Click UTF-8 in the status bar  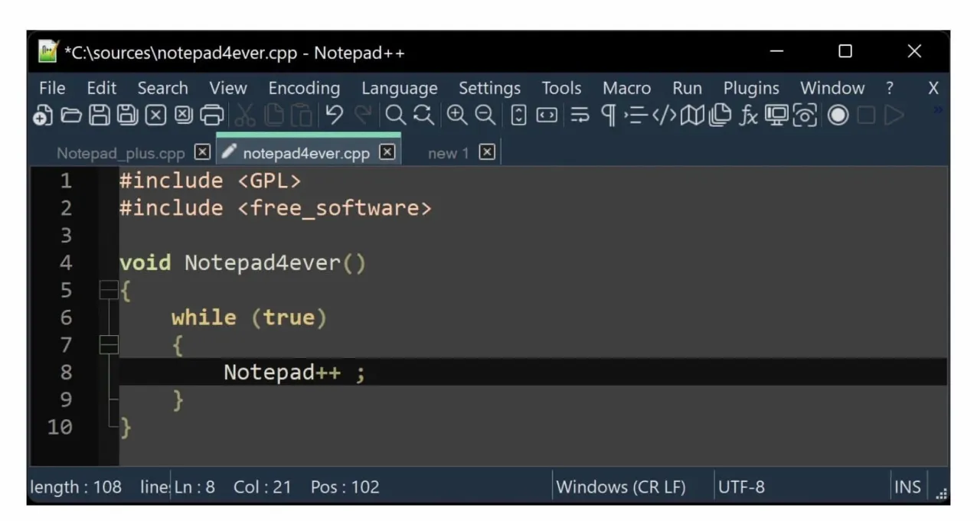pyautogui.click(x=740, y=487)
